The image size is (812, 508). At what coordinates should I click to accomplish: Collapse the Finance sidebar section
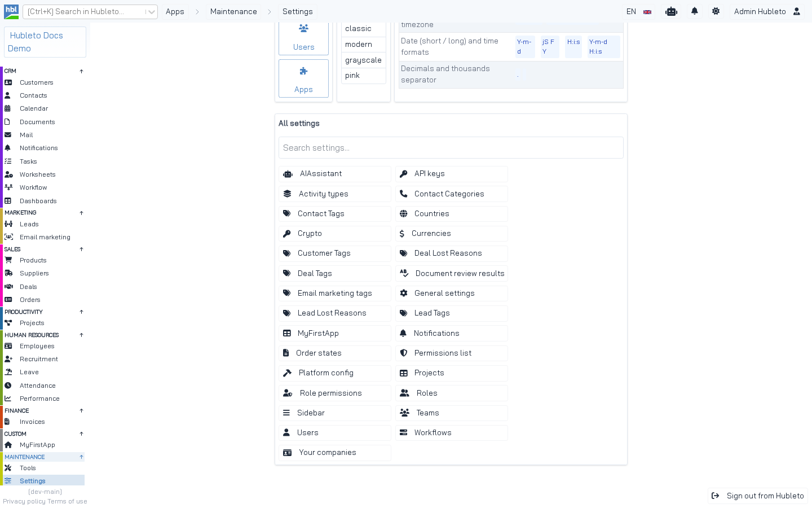pyautogui.click(x=81, y=410)
